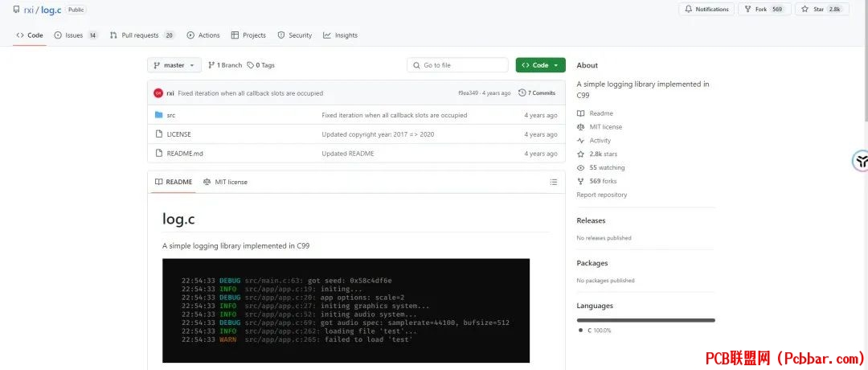Select the MIT license tab

click(x=225, y=183)
